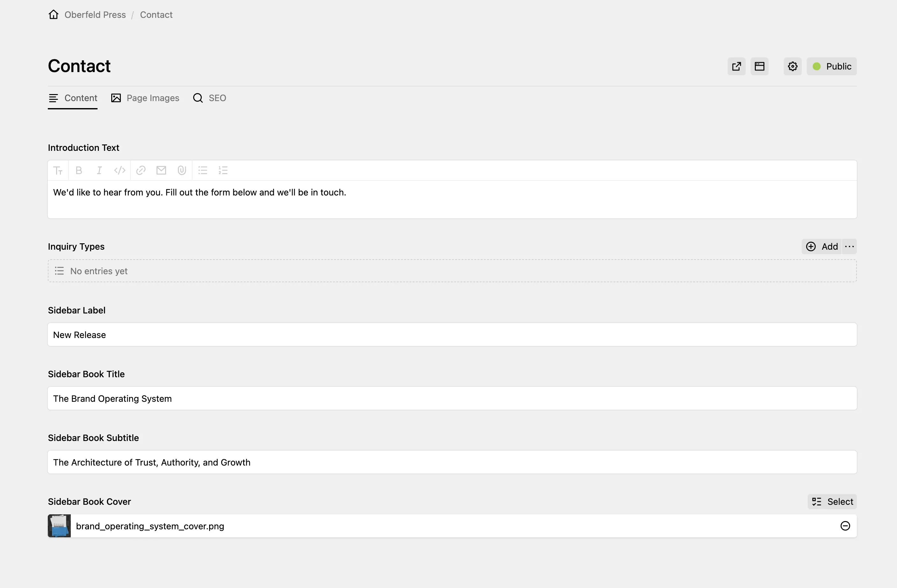Click the page preview layout icon

click(759, 66)
